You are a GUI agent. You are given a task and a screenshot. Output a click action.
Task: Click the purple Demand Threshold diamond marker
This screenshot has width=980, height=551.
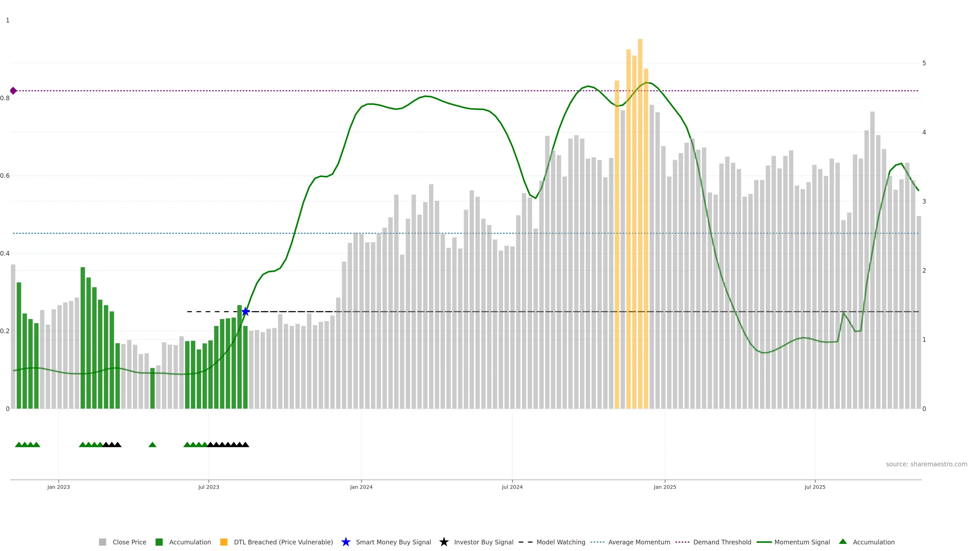point(13,91)
